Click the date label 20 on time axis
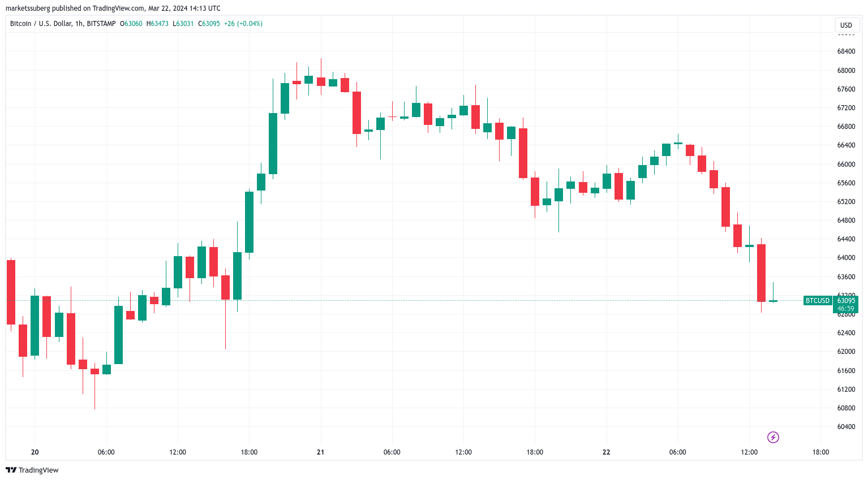This screenshot has width=868, height=480. pos(35,452)
